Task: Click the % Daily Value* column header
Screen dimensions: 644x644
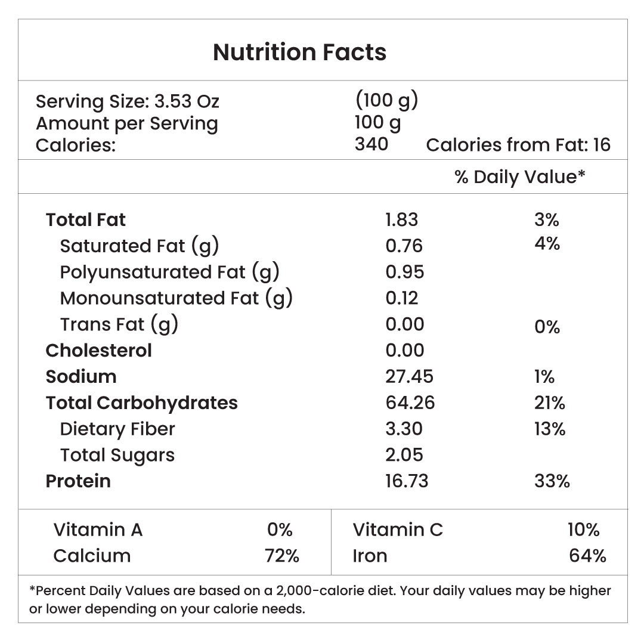Action: click(x=520, y=177)
